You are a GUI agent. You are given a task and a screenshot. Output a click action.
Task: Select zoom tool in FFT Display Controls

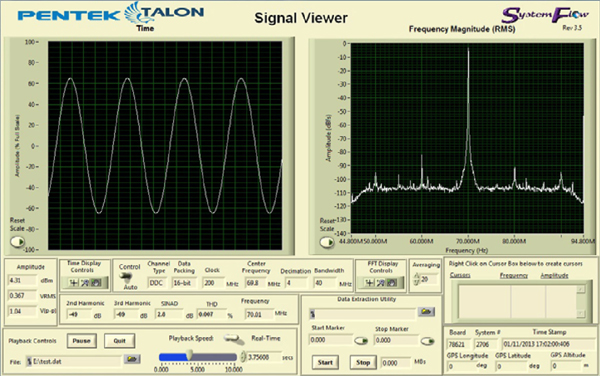pos(380,283)
